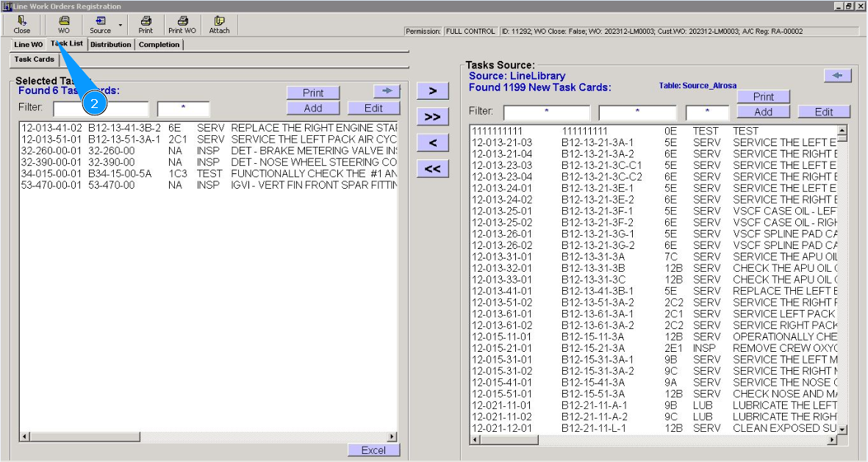
Task: Click the single > move button
Action: (x=432, y=91)
